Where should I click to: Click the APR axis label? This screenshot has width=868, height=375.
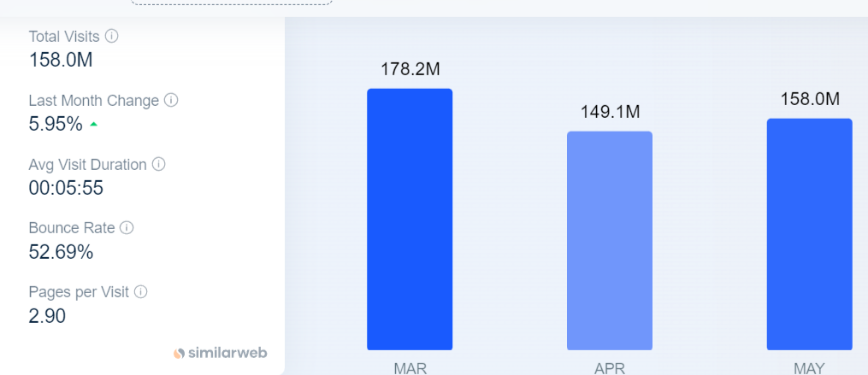[610, 368]
